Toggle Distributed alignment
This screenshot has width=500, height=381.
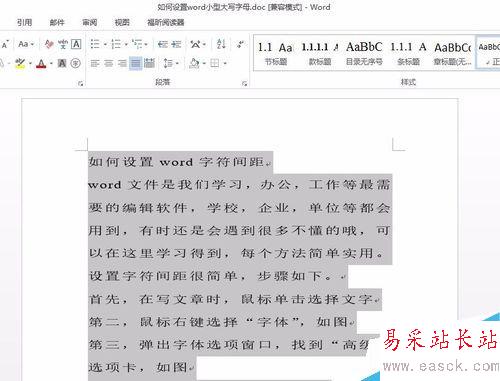point(149,63)
